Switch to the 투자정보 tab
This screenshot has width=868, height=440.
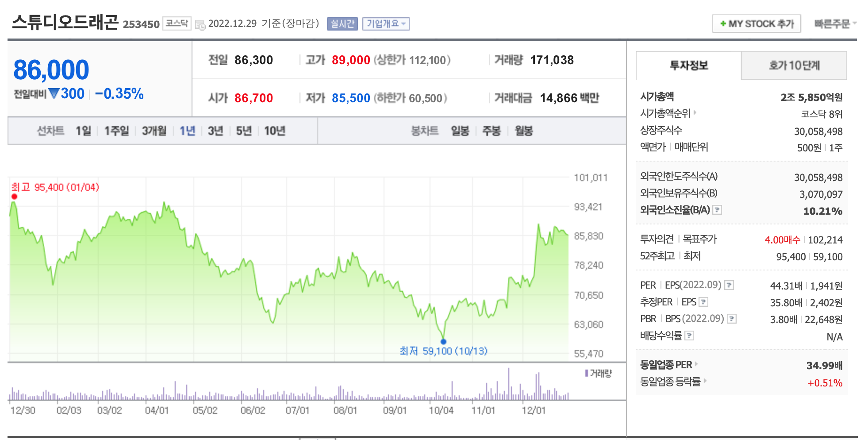[x=689, y=66]
